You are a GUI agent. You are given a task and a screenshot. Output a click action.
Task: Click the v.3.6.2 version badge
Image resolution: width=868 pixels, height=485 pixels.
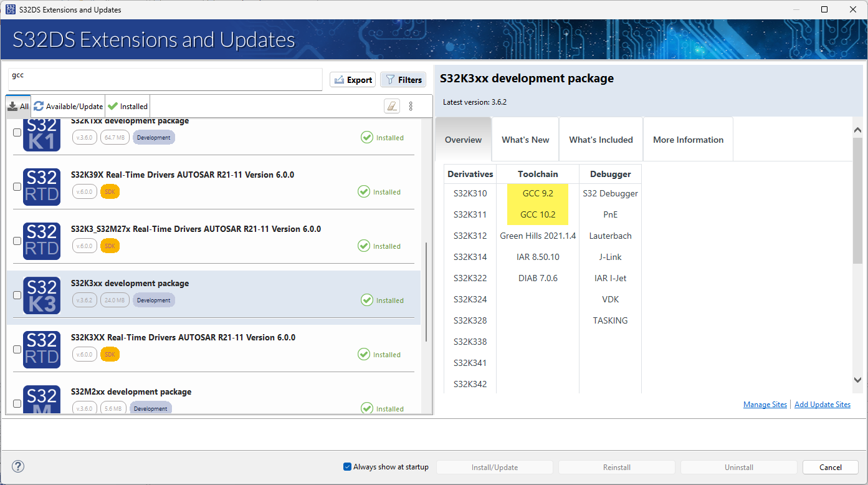pos(85,300)
